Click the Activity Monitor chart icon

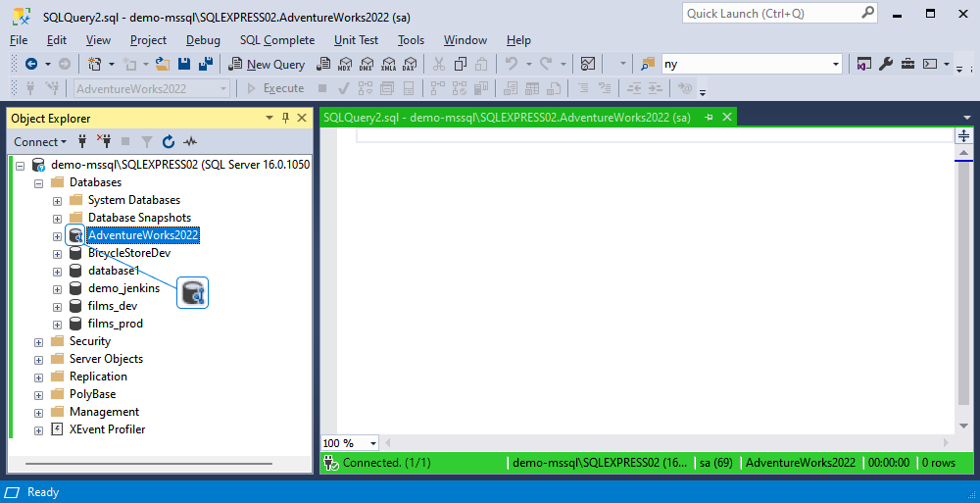click(587, 64)
